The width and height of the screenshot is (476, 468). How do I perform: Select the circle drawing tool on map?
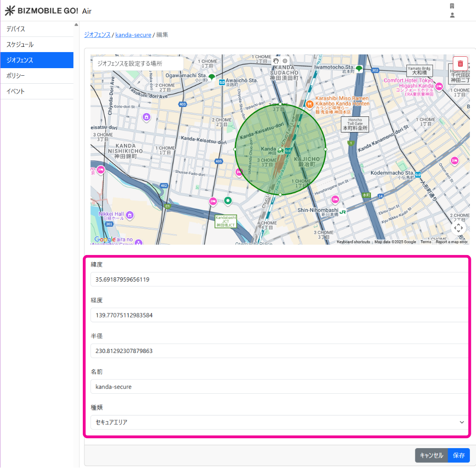click(x=285, y=61)
